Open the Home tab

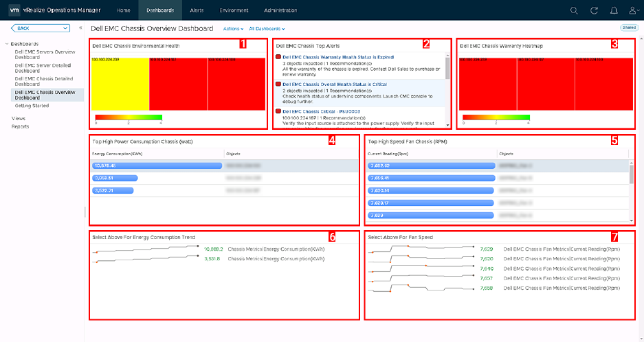pyautogui.click(x=123, y=10)
